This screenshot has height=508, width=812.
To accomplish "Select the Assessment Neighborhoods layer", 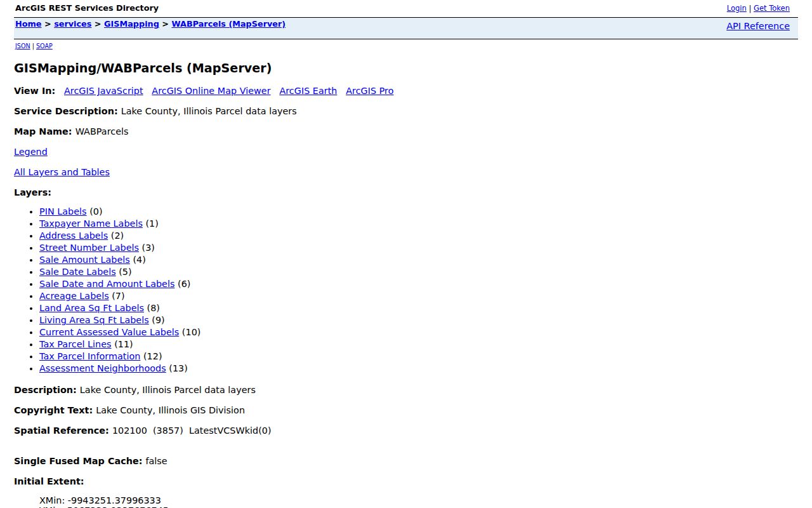I will point(103,368).
